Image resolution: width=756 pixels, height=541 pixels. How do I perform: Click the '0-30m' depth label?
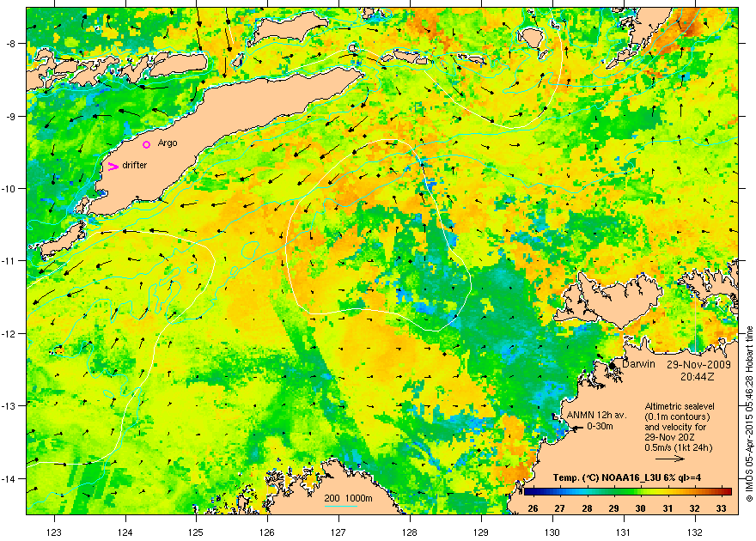tap(600, 426)
